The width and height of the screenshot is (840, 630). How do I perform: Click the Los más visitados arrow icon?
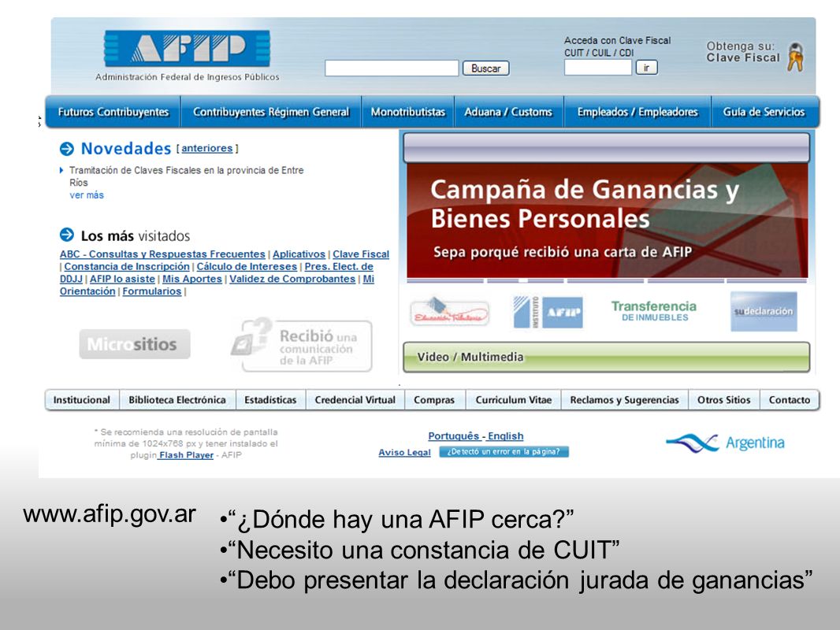[x=67, y=235]
